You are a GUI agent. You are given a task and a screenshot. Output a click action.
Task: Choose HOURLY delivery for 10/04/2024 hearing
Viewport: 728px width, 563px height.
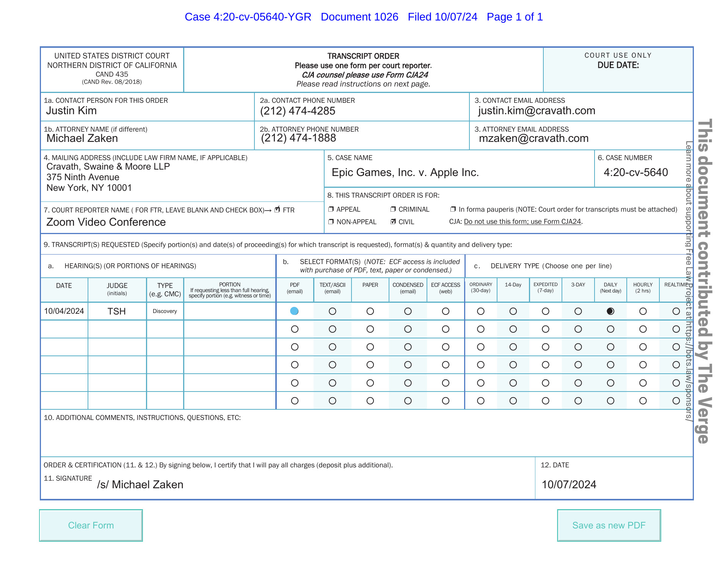[643, 311]
